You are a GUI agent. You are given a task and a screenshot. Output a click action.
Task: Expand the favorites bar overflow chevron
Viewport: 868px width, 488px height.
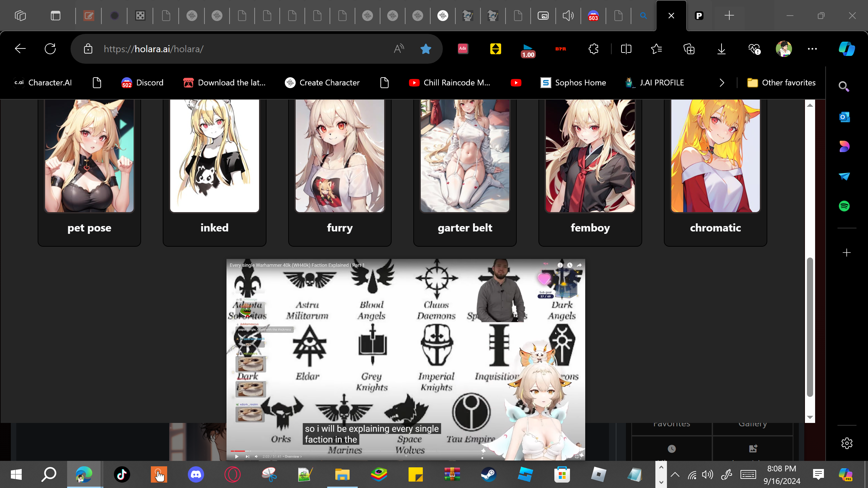722,83
